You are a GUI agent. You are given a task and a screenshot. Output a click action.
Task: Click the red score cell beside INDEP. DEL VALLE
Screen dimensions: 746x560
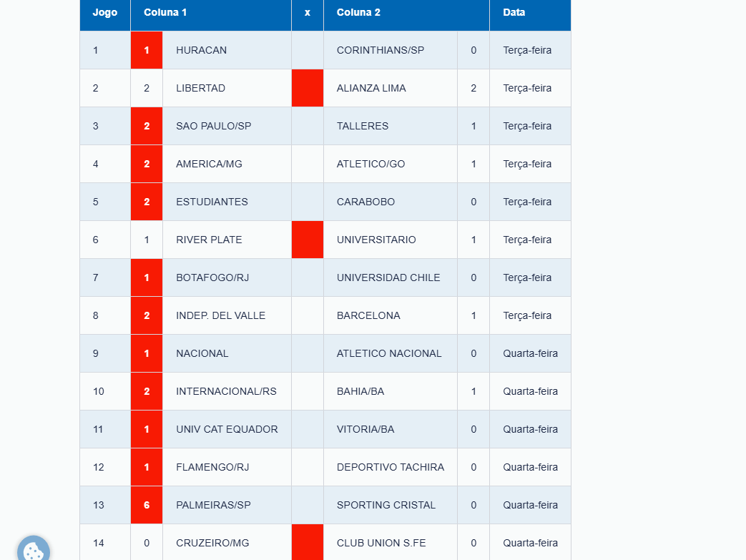click(147, 315)
